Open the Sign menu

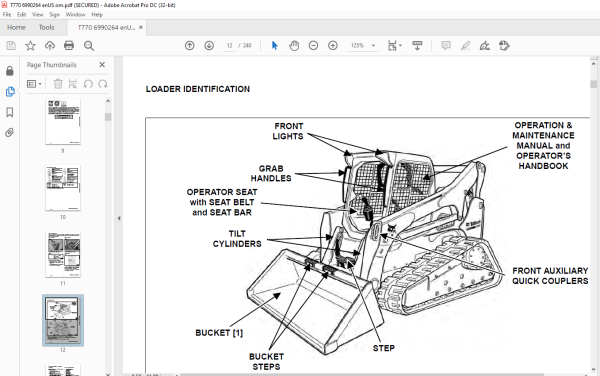coord(55,15)
